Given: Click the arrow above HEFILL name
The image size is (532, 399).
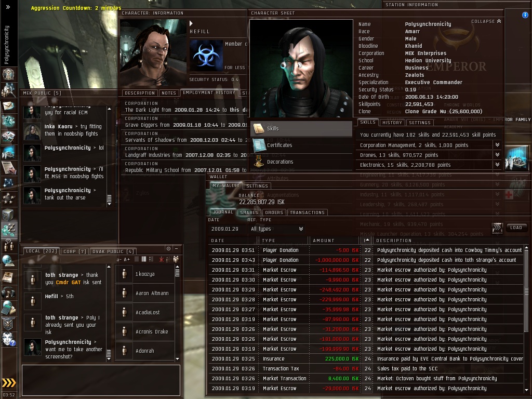Looking at the screenshot, I should coord(191,23).
